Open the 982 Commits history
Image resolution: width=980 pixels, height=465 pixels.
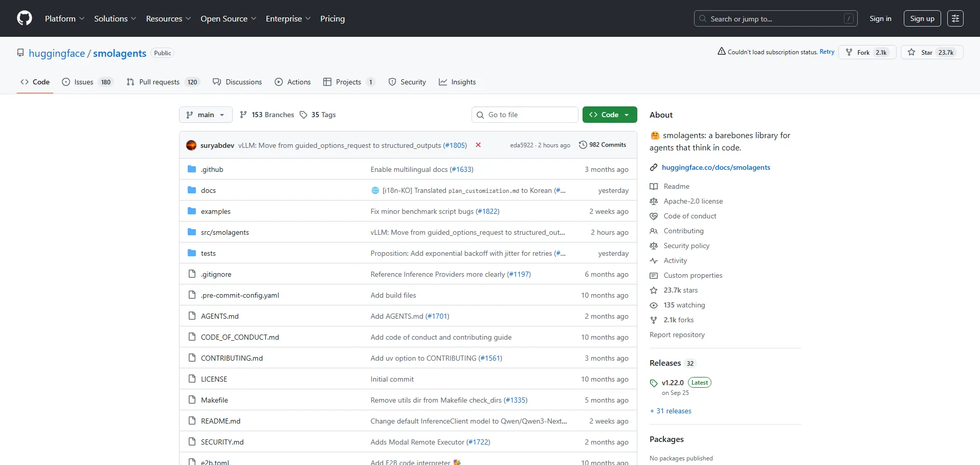[x=603, y=145]
